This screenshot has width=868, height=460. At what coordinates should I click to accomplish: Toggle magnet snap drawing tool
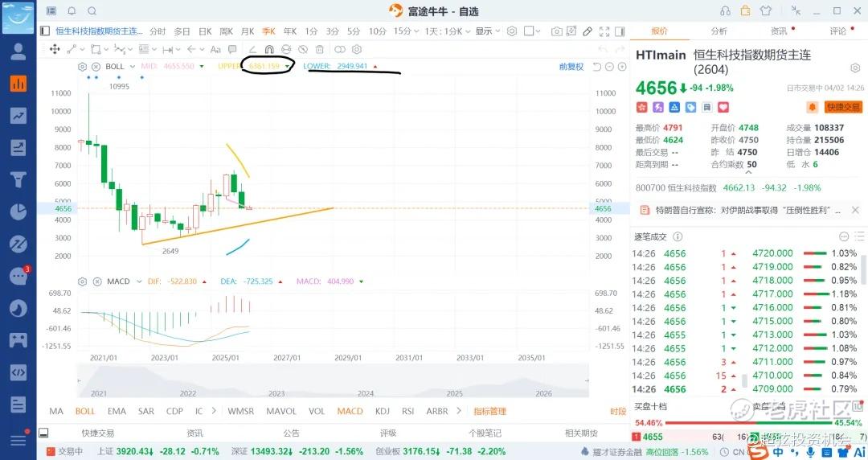269,49
